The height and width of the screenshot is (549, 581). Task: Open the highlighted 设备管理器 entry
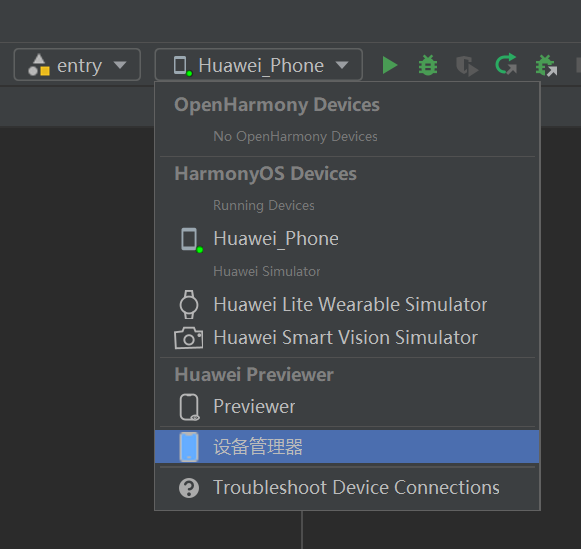(x=347, y=446)
